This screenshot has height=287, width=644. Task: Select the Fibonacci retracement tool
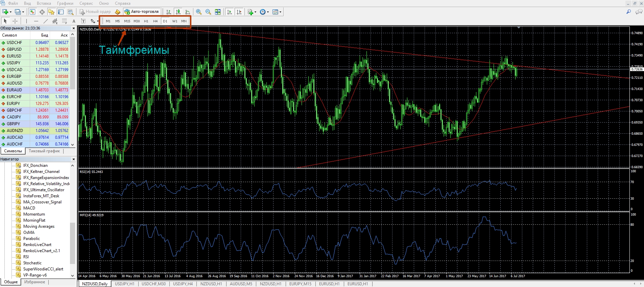click(64, 21)
